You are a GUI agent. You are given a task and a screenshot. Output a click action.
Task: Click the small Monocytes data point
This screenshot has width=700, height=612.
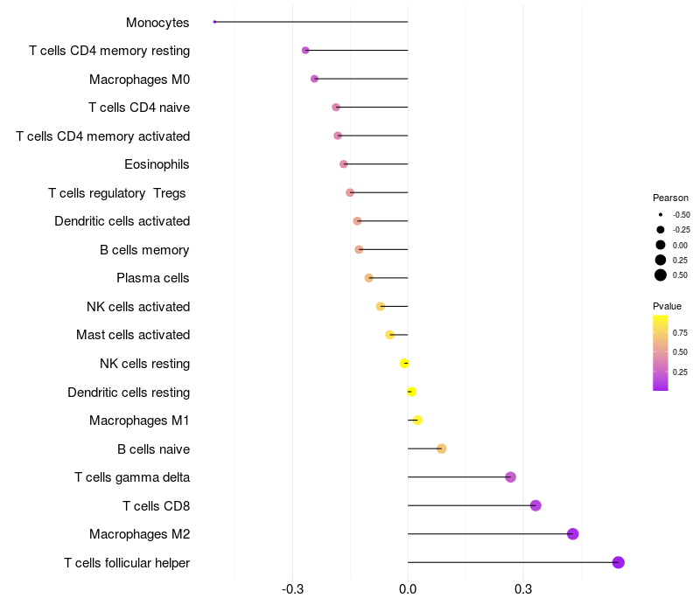pos(214,22)
